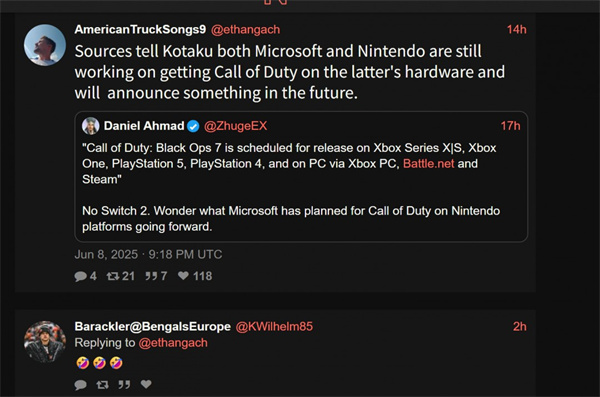Click @ethangach in Replying to line
The width and height of the screenshot is (600, 397).
173,343
